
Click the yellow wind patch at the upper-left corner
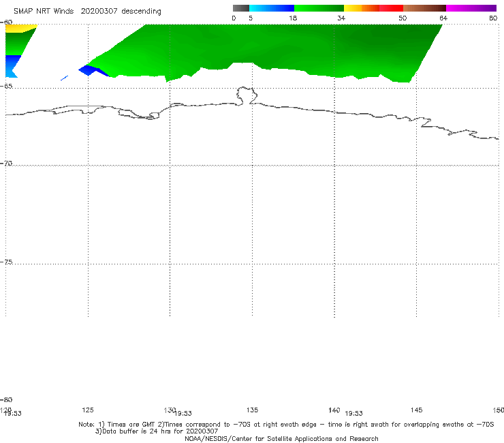tap(20, 28)
